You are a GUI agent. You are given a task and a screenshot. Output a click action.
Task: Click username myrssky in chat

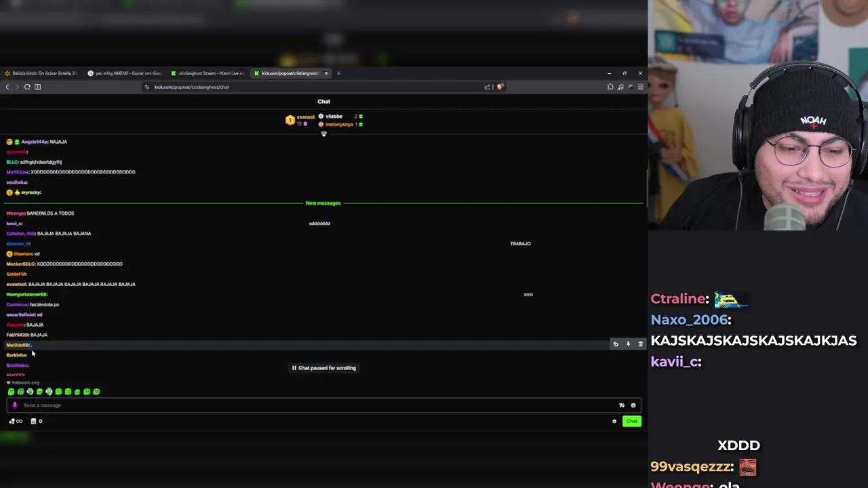[x=31, y=192]
